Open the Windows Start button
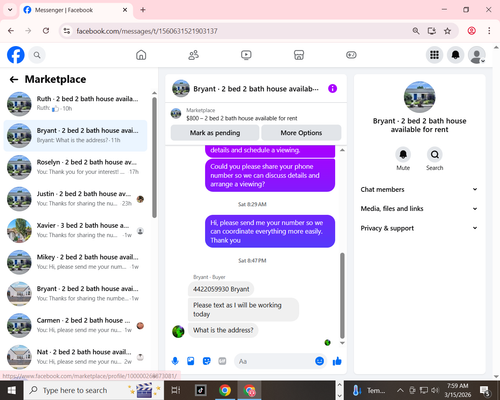The image size is (500, 400). pyautogui.click(x=11, y=390)
